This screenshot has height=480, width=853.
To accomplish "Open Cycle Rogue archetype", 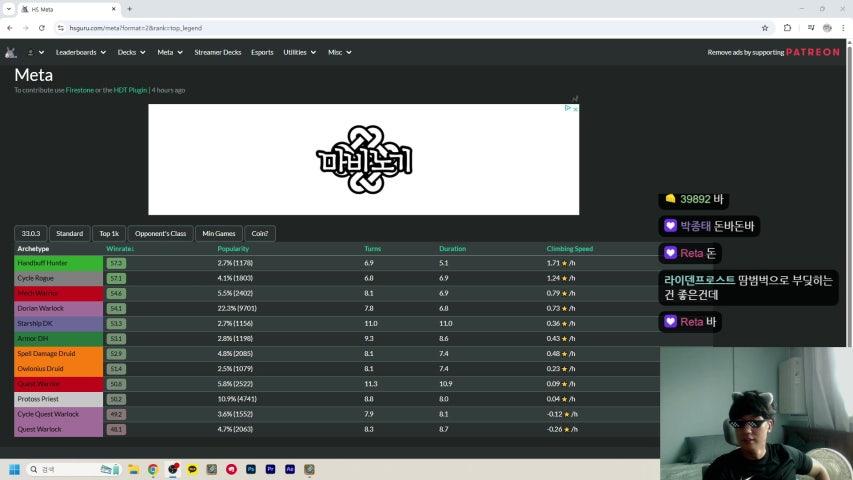I will (35, 278).
